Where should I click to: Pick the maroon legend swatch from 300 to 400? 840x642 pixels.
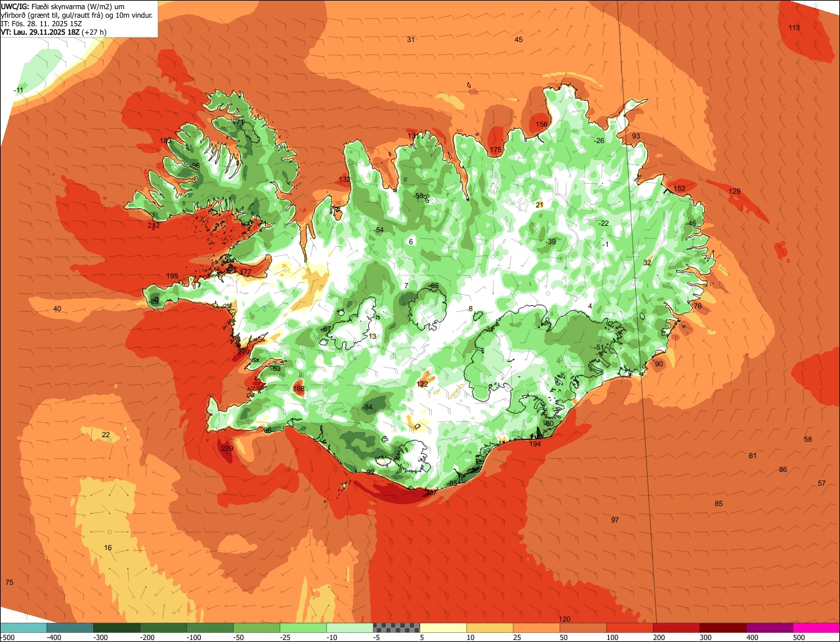click(723, 628)
